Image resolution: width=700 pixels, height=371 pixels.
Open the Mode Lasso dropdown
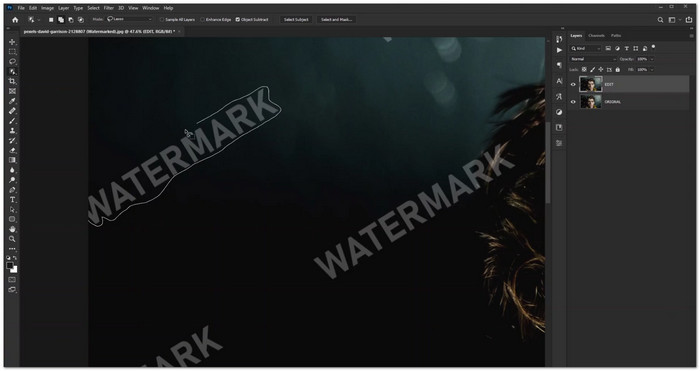pos(129,20)
